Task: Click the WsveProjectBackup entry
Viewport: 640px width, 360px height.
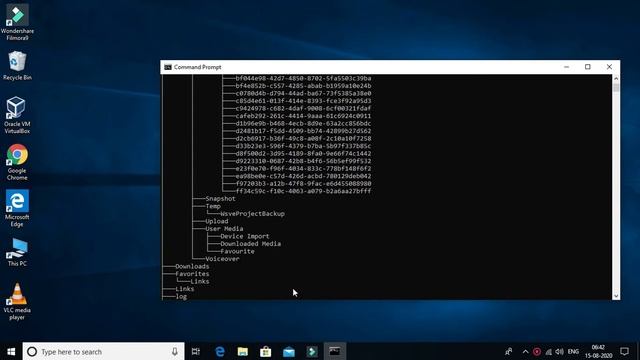Action: tap(252, 214)
